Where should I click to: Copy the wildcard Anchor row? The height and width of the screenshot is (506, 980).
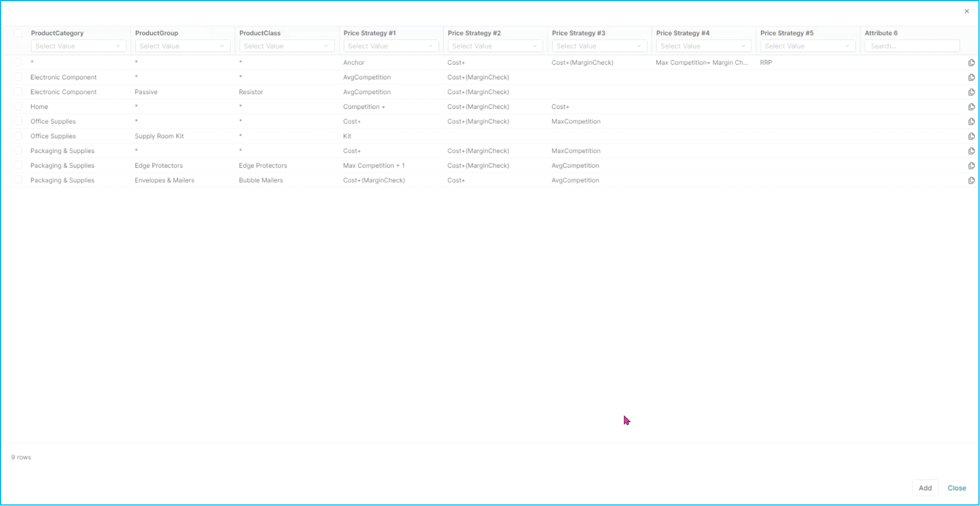click(x=971, y=62)
